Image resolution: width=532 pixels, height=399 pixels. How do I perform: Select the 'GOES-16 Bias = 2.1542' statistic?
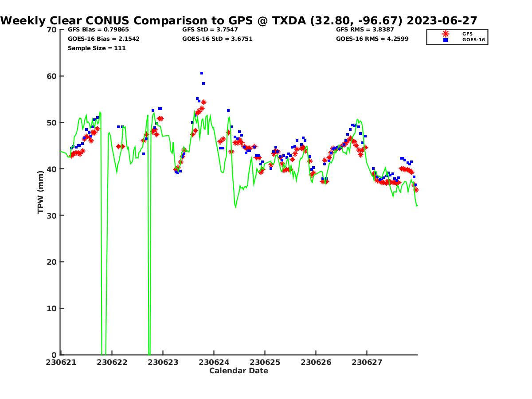tap(104, 39)
